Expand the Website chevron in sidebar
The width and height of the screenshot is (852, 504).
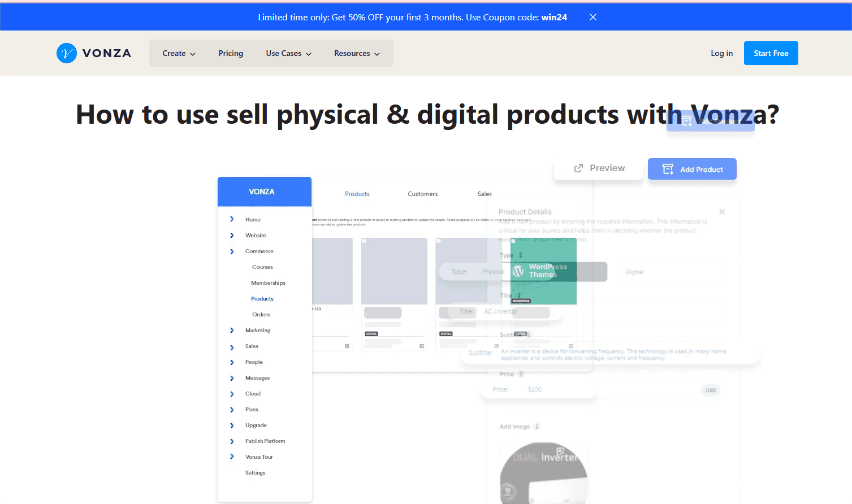pyautogui.click(x=232, y=235)
